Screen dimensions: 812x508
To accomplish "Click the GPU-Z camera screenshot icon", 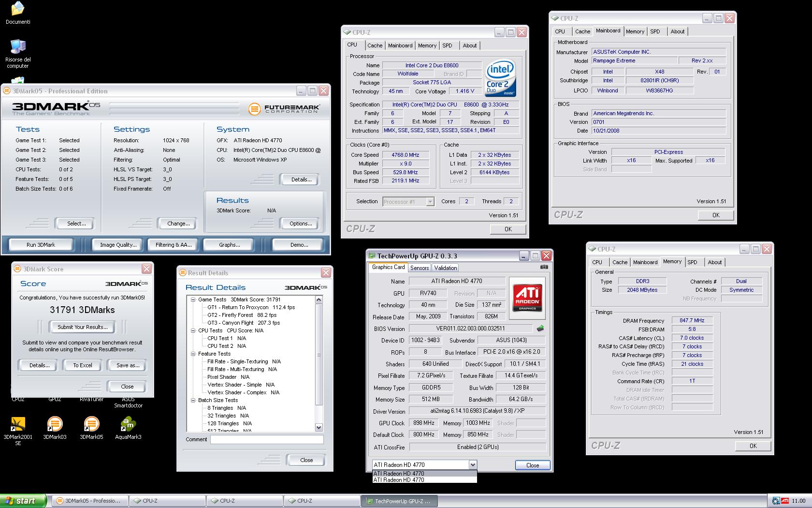I will 544,267.
